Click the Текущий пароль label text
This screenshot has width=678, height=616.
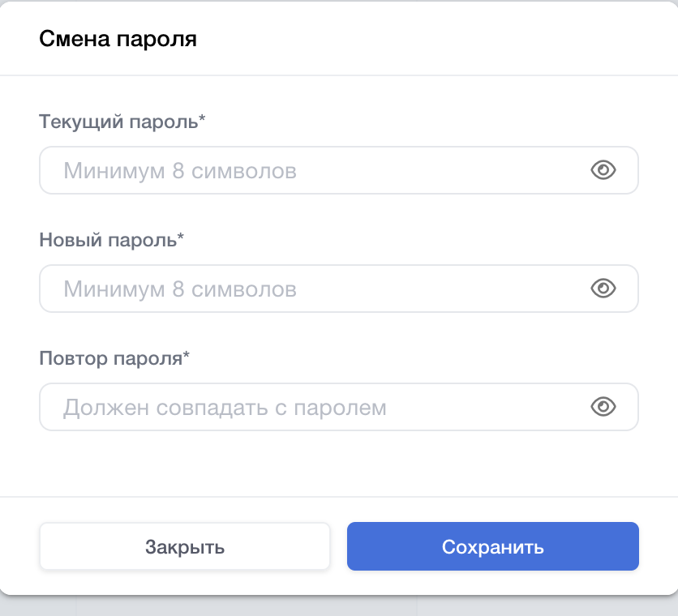(118, 122)
